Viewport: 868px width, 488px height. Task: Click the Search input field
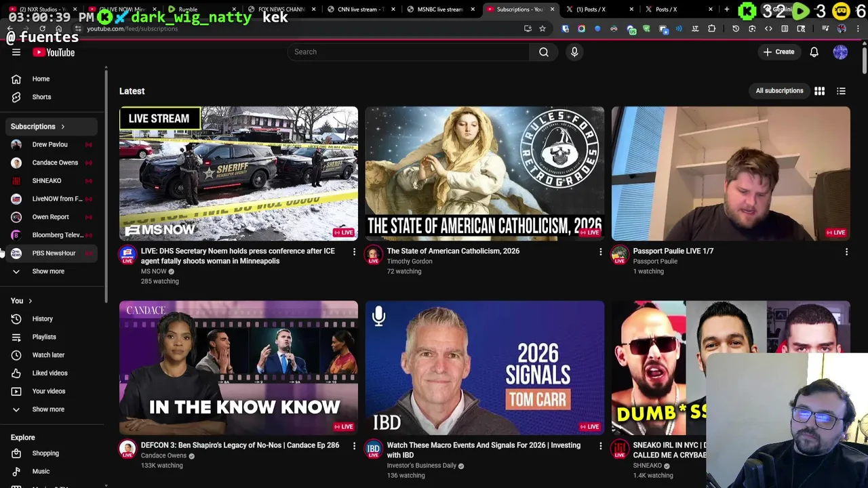coord(408,52)
